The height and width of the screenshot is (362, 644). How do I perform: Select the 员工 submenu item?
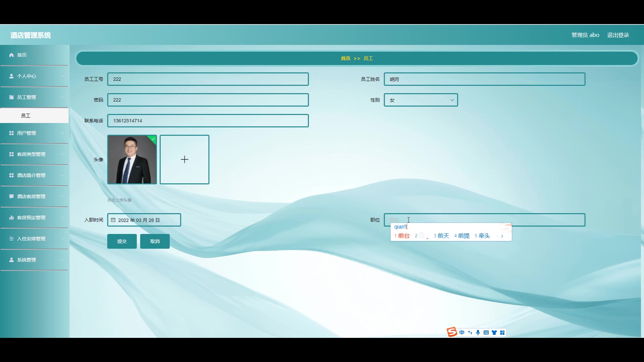tap(34, 116)
